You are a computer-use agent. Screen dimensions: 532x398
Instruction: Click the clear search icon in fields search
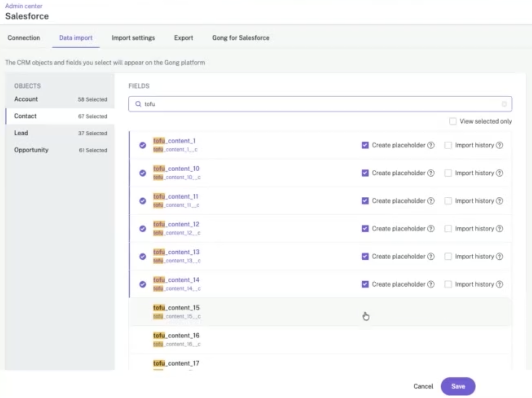[x=504, y=104]
